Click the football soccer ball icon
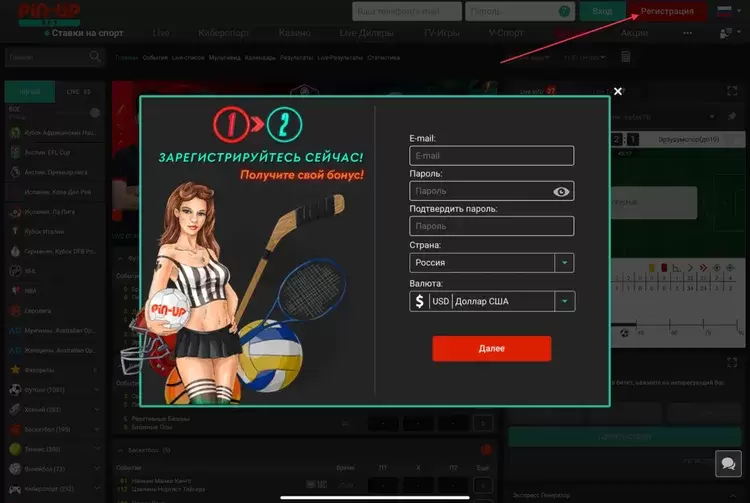 15,390
